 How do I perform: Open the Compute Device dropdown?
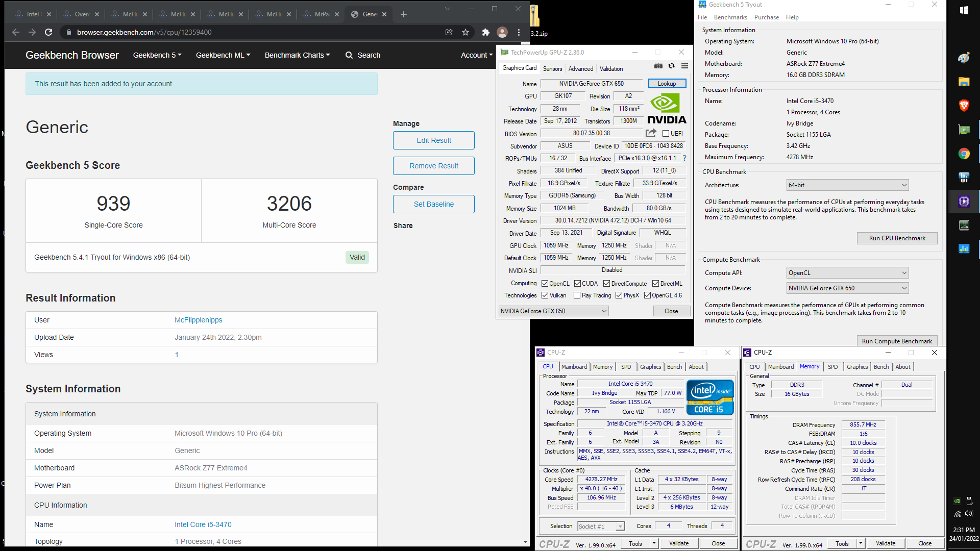pos(847,288)
